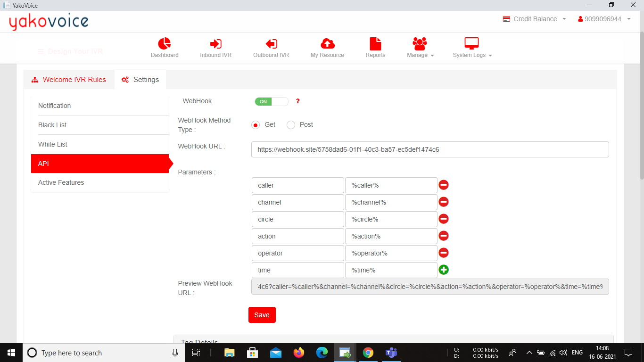Open the Reports document icon
Viewport: 644px width, 362px height.
pyautogui.click(x=375, y=44)
